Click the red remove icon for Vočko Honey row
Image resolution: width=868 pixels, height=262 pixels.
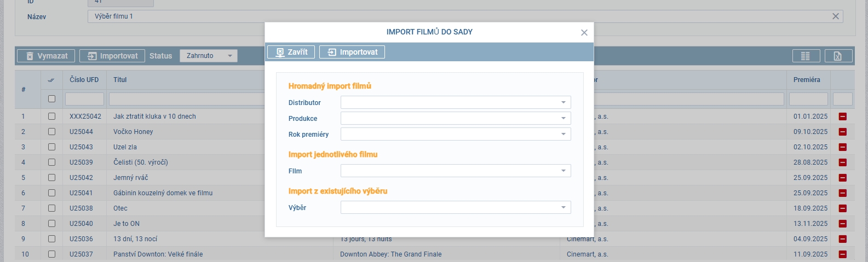click(x=842, y=132)
